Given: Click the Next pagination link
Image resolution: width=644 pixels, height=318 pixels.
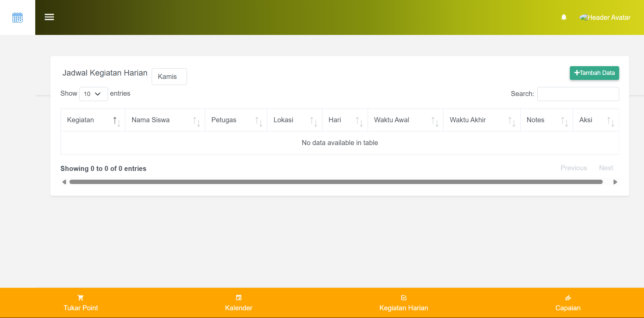Looking at the screenshot, I should pos(606,168).
